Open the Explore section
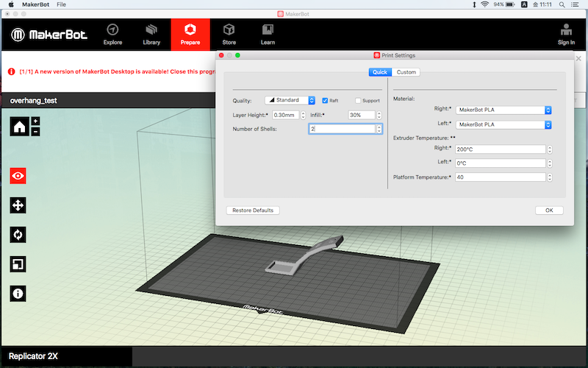Image resolution: width=588 pixels, height=368 pixels. coord(112,35)
